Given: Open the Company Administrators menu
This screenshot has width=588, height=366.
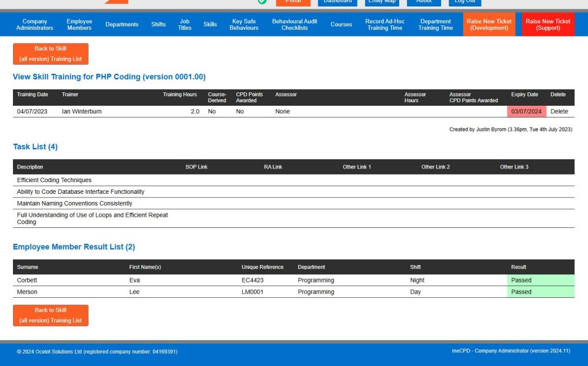Looking at the screenshot, I should pyautogui.click(x=35, y=25).
